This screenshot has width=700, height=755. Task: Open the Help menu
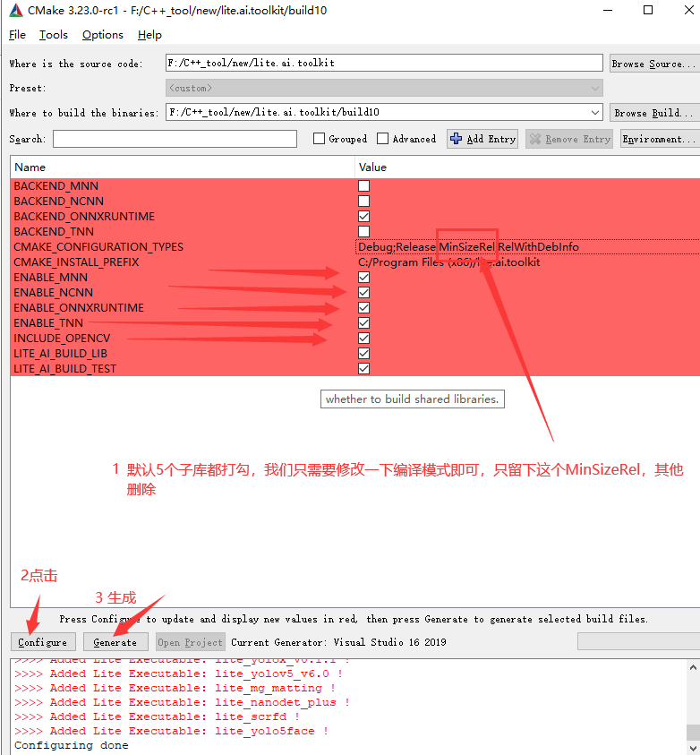pyautogui.click(x=149, y=35)
